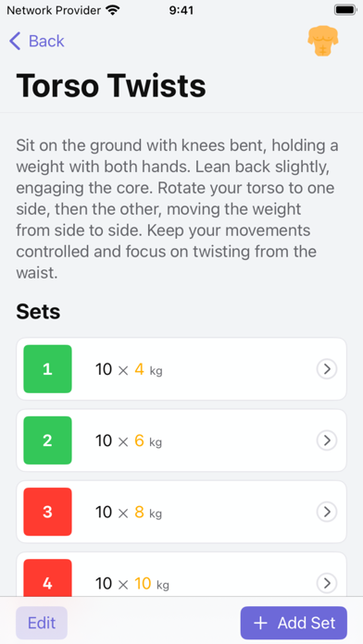This screenshot has height=644, width=363.
Task: Select the 10 × 4 kg set row
Action: pos(181,369)
